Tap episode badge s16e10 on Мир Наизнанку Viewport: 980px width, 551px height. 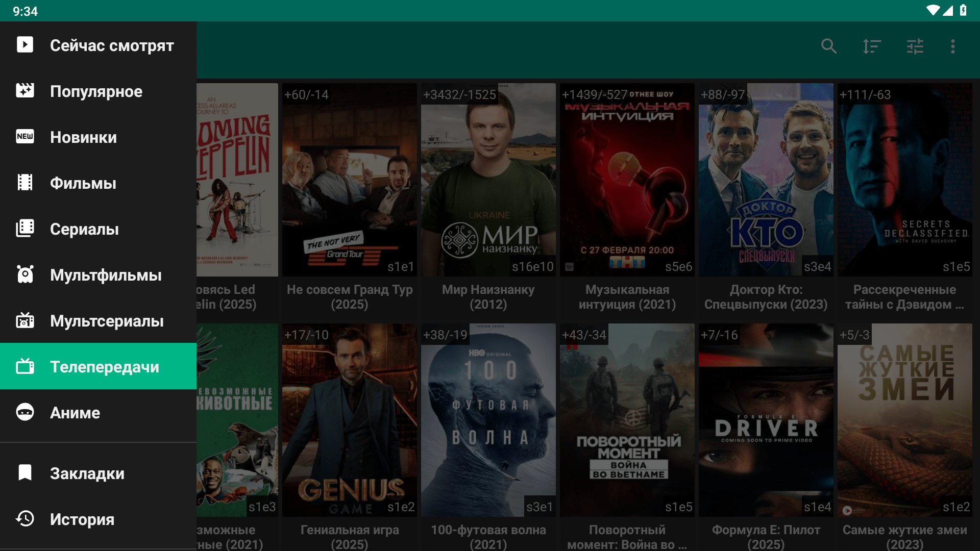pyautogui.click(x=533, y=266)
